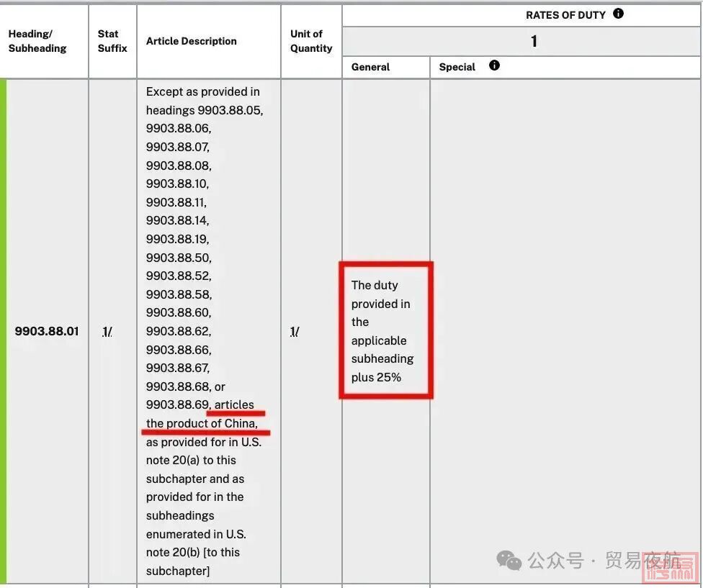
Task: Click the info icon next to Special
Action: click(494, 65)
